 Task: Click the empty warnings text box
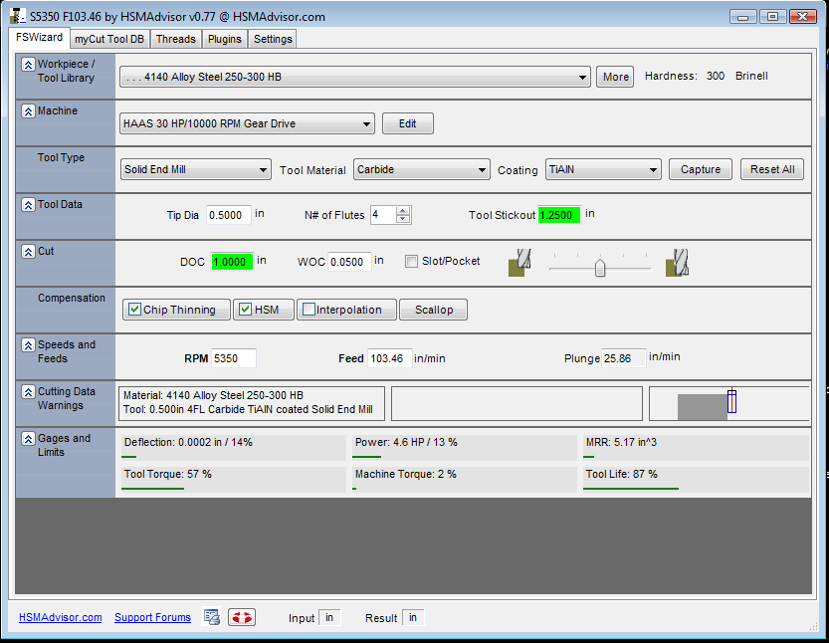517,404
